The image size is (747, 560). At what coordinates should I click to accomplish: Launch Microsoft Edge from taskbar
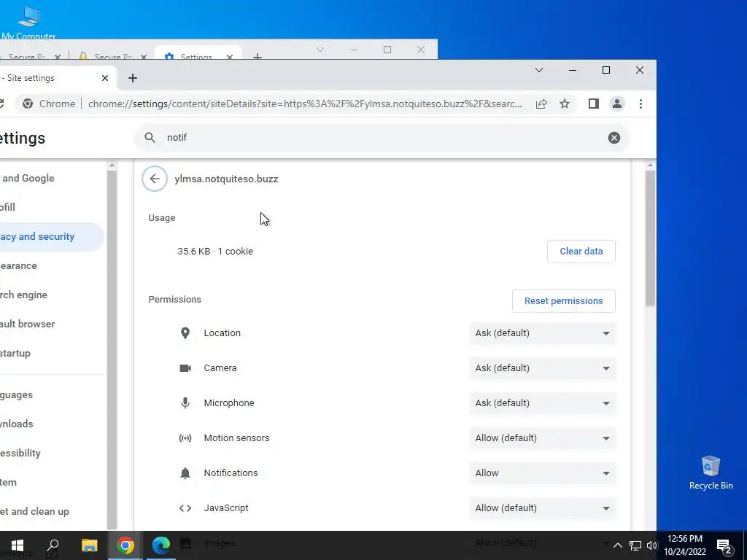(161, 545)
